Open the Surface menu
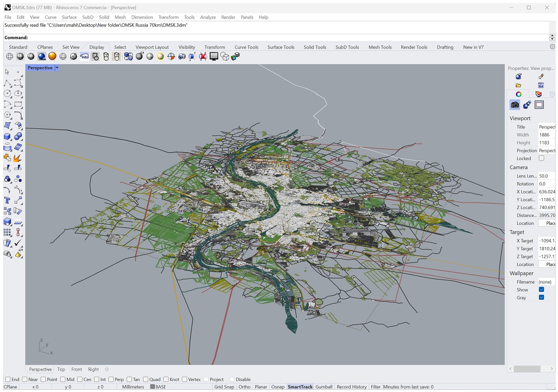The image size is (558, 392). click(69, 17)
